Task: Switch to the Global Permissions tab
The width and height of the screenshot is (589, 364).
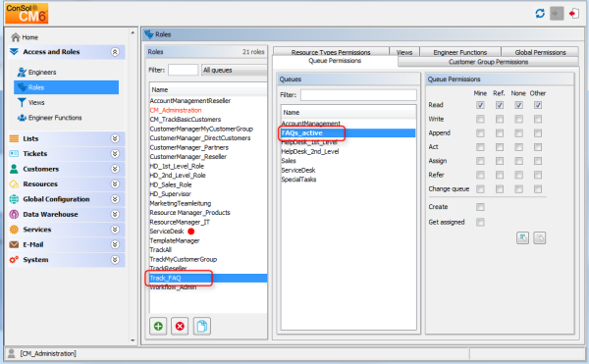Action: click(540, 52)
